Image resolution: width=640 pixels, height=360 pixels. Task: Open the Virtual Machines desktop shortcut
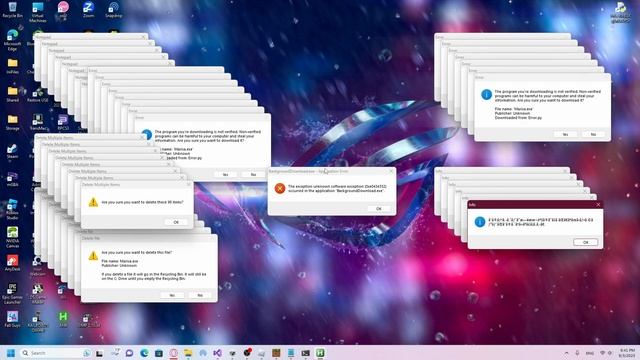point(38,11)
